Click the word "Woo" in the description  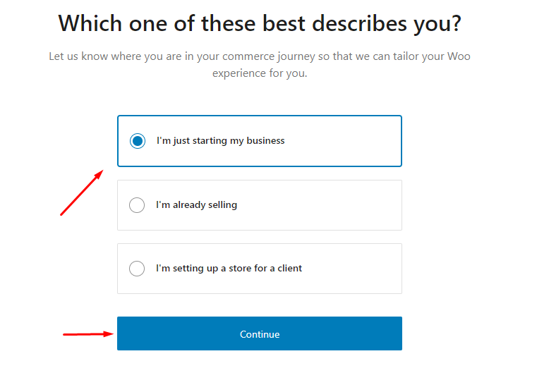coord(459,56)
